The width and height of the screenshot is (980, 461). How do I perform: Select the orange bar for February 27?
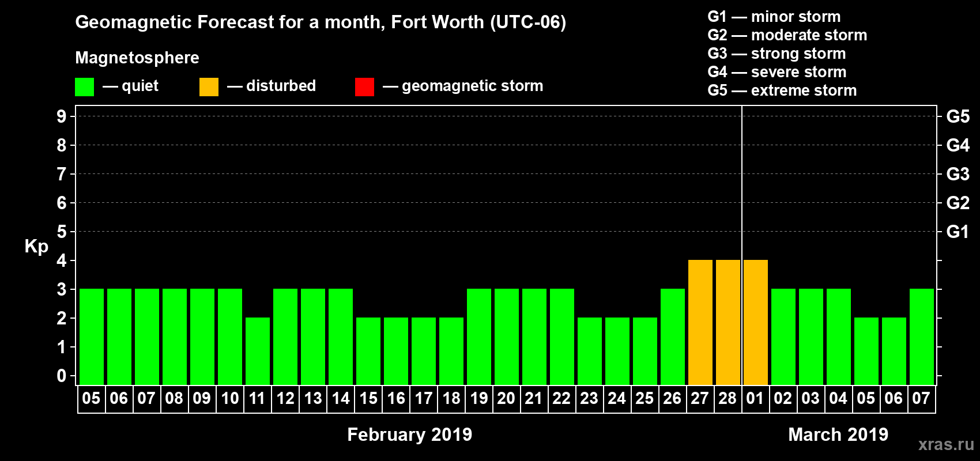[700, 323]
